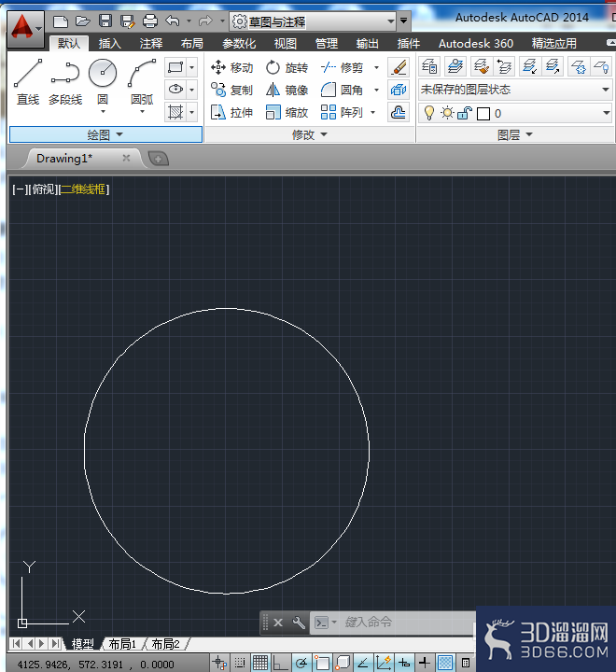Select the 直线 line tool

click(x=27, y=82)
